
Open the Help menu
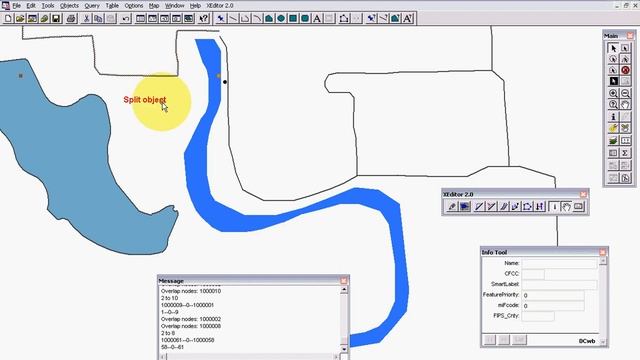(195, 6)
